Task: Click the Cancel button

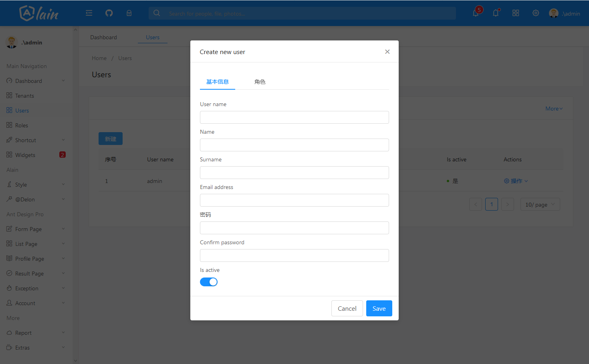Action: pyautogui.click(x=347, y=308)
